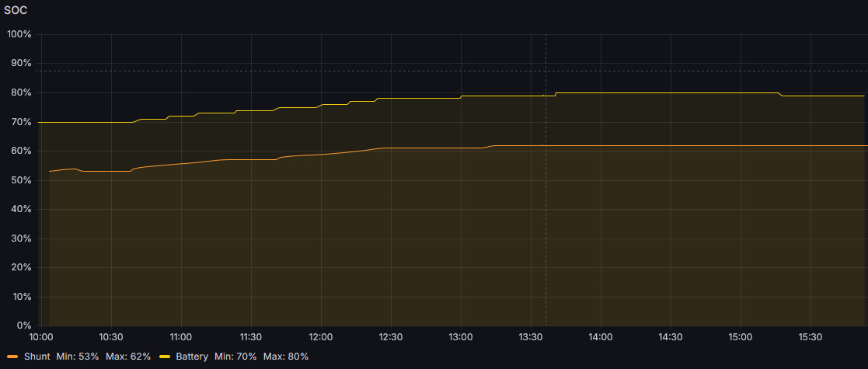Click the 30% y-axis label
Viewport: 868px width, 369px height.
coord(22,238)
